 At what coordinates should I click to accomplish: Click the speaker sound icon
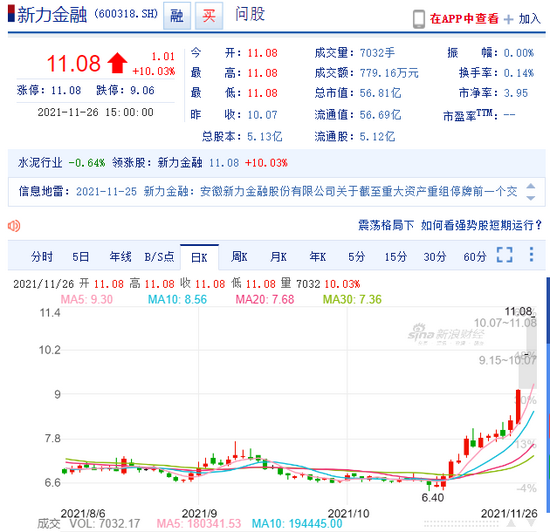point(14,226)
